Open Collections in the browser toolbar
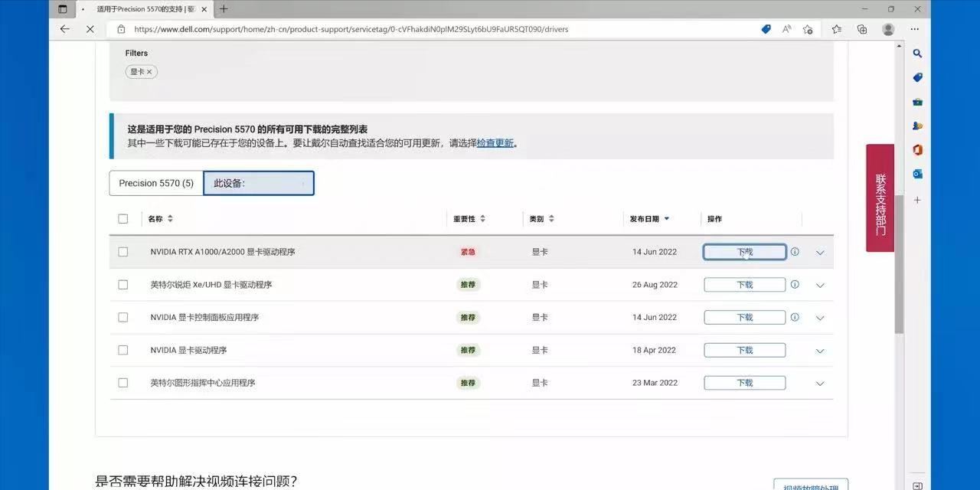This screenshot has width=980, height=490. pyautogui.click(x=862, y=28)
